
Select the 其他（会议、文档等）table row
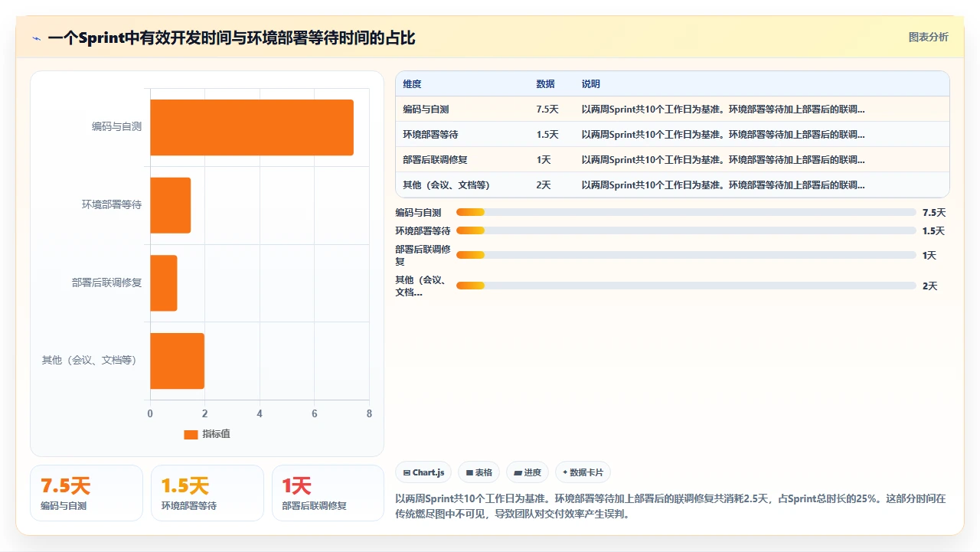coord(672,185)
